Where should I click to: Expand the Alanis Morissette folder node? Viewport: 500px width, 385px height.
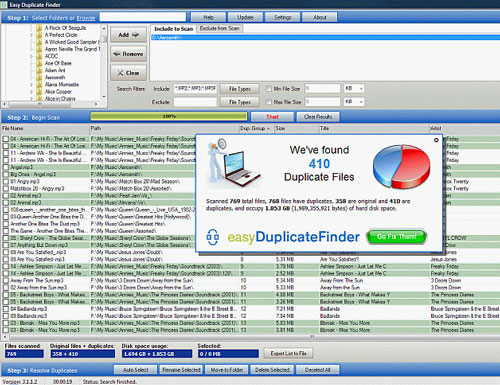[31, 85]
